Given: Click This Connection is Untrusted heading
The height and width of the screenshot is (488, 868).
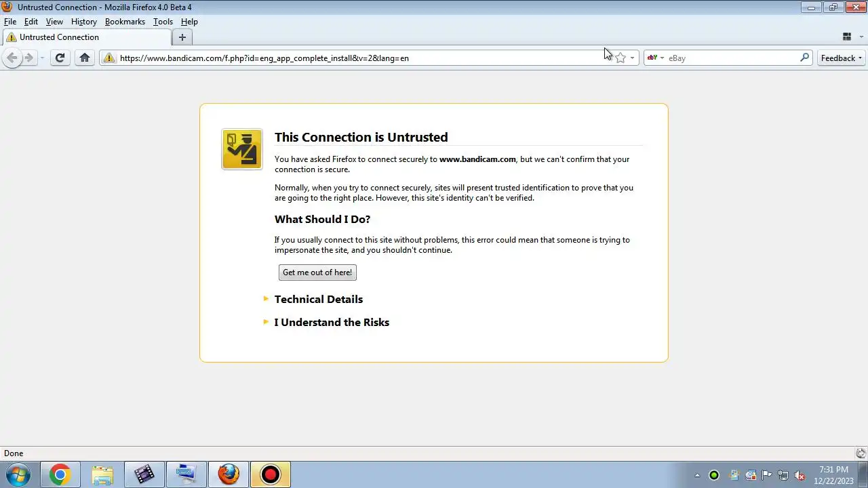Looking at the screenshot, I should 361,137.
